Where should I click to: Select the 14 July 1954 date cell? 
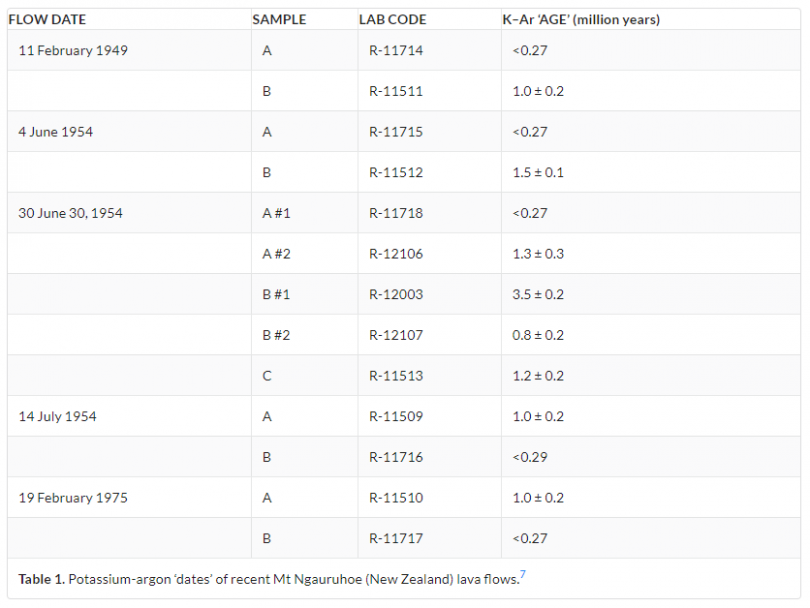[x=57, y=416]
